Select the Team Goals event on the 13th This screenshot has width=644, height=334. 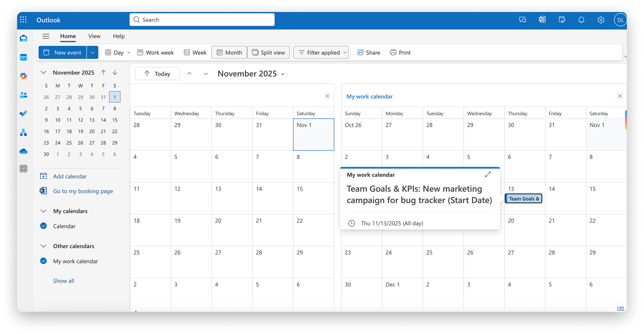[x=523, y=199]
